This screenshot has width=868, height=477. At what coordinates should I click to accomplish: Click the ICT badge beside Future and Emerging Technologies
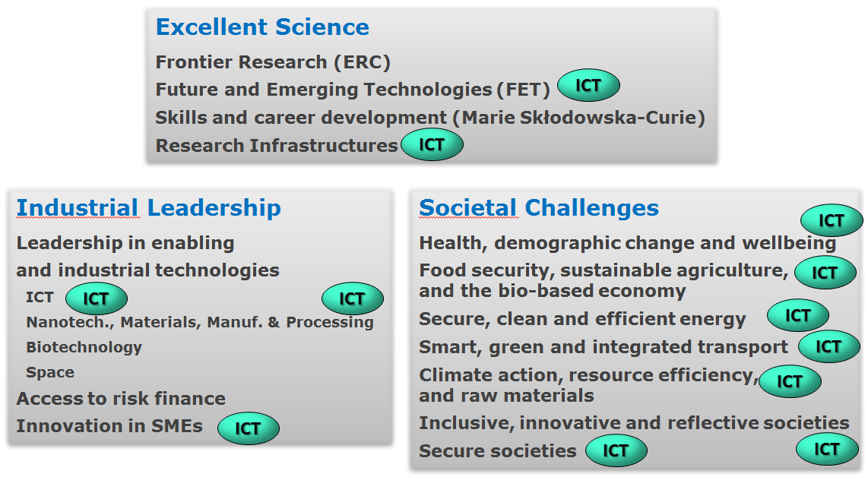[588, 85]
